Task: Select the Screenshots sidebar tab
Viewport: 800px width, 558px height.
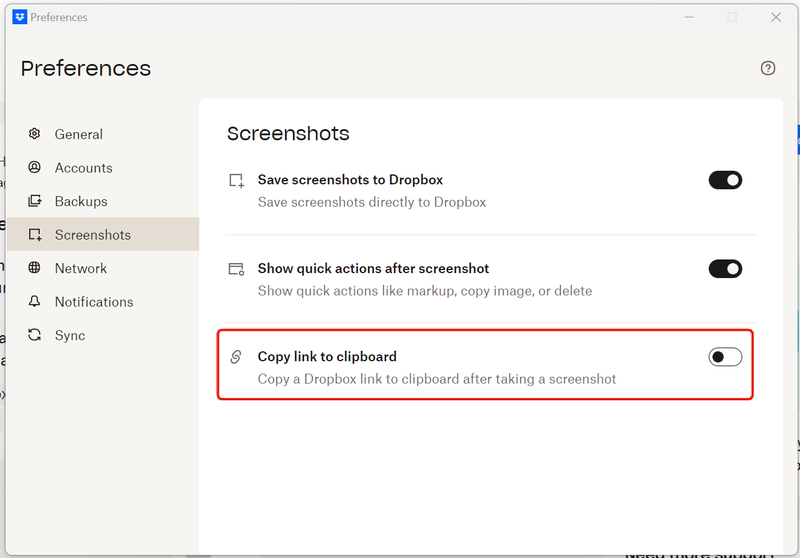Action: pyautogui.click(x=92, y=235)
